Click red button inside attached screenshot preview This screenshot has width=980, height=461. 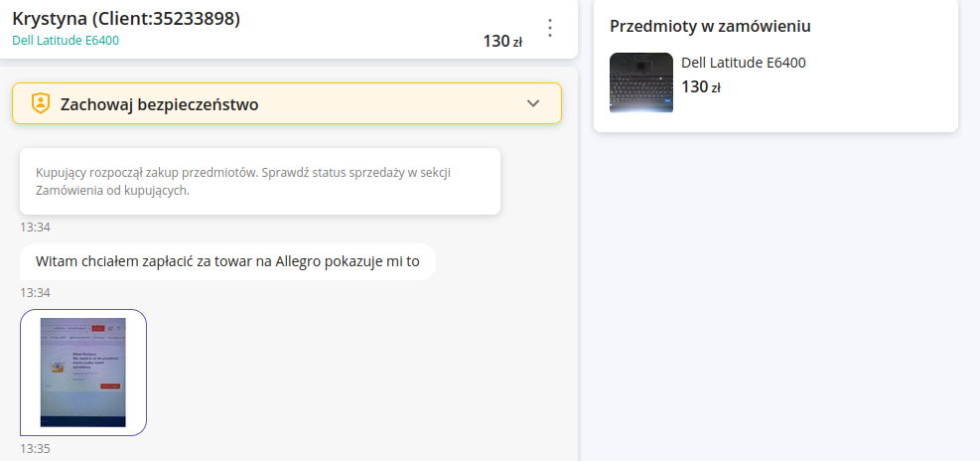click(x=110, y=386)
